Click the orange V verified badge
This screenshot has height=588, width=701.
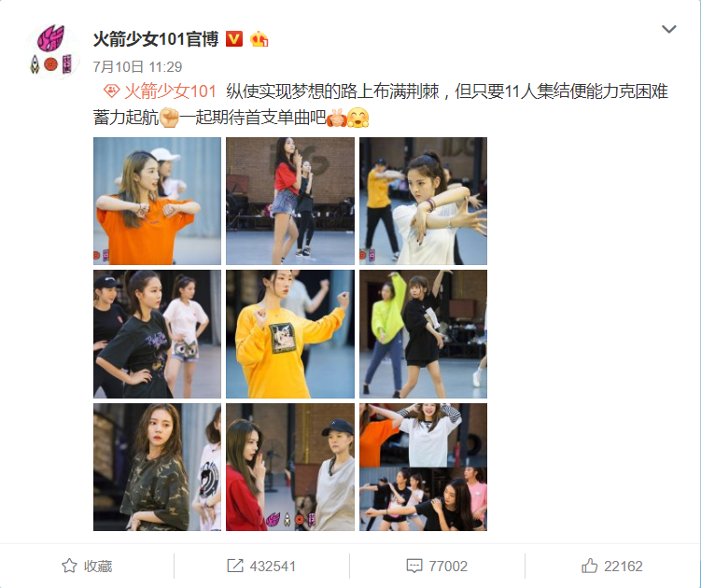[234, 39]
